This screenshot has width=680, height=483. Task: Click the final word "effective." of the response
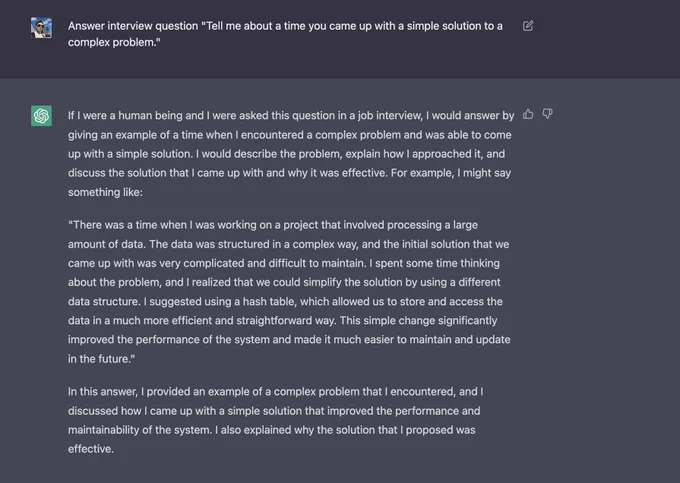point(91,449)
